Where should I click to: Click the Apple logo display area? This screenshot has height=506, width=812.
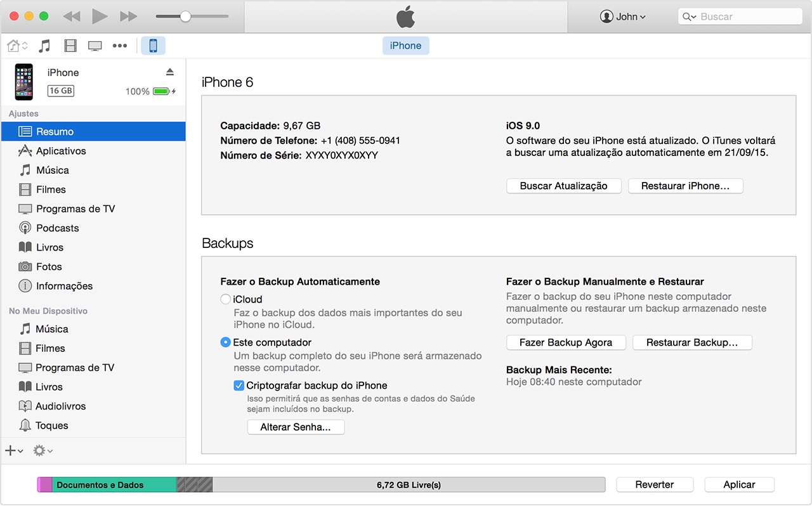406,17
